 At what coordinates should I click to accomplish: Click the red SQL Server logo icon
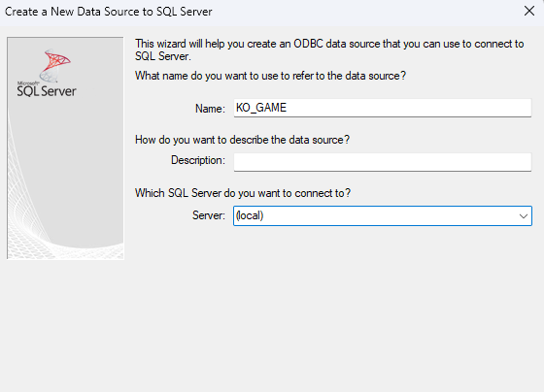[x=54, y=65]
